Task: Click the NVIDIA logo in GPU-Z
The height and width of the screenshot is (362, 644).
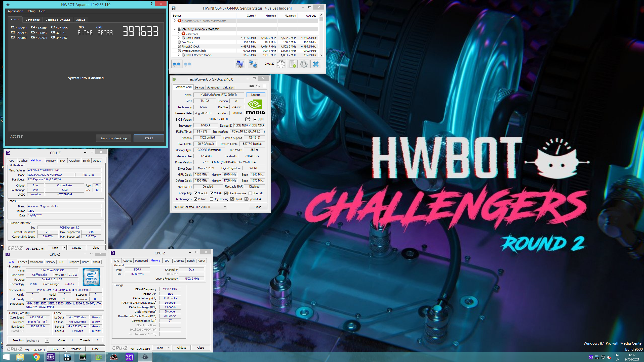Action: 256,107
